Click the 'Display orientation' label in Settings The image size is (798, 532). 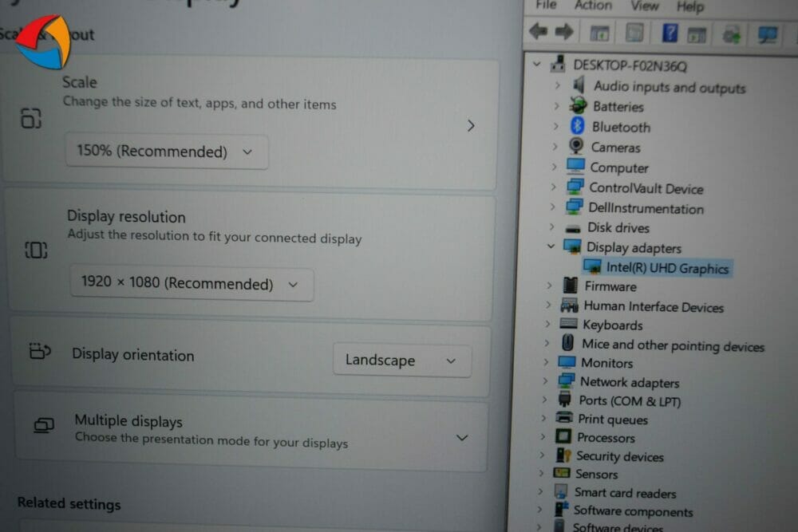tap(132, 354)
